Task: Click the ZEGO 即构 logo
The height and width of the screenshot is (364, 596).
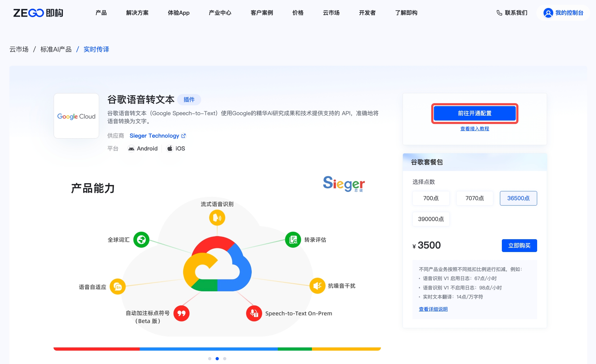Action: click(38, 13)
